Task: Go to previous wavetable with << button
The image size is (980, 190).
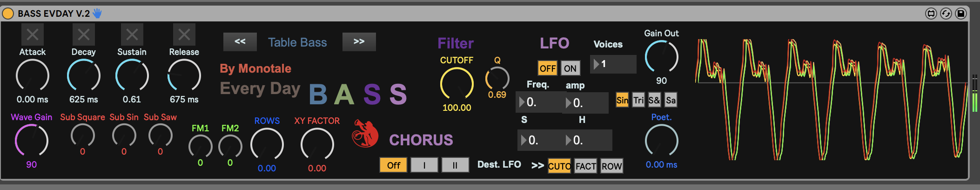Action: 240,42
